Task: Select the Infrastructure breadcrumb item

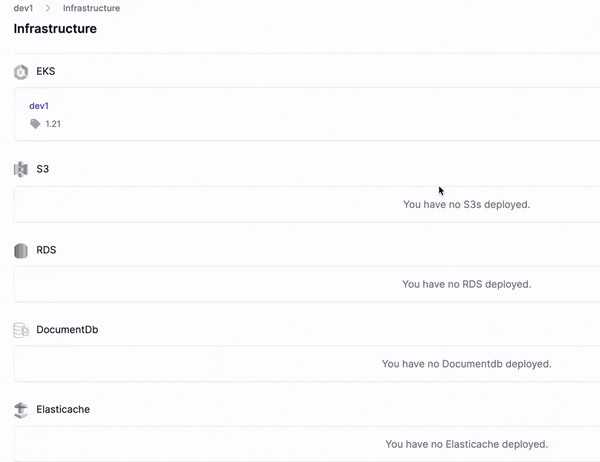Action: (91, 8)
